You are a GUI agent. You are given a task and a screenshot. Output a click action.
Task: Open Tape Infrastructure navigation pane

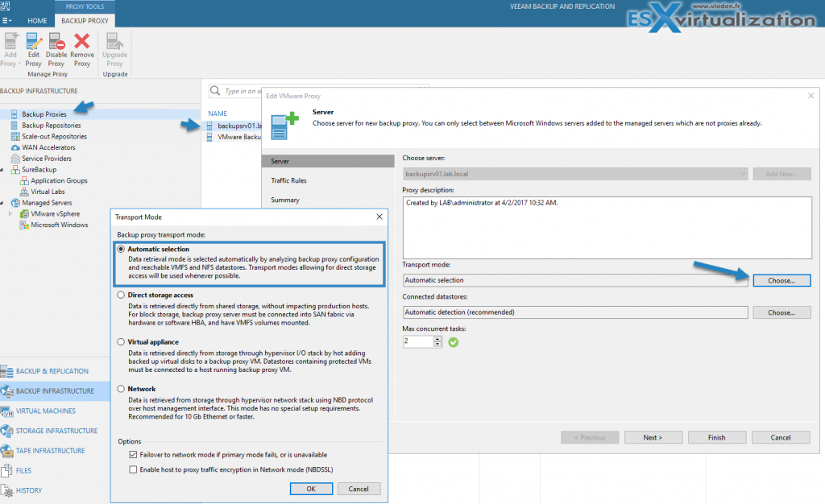(50, 451)
